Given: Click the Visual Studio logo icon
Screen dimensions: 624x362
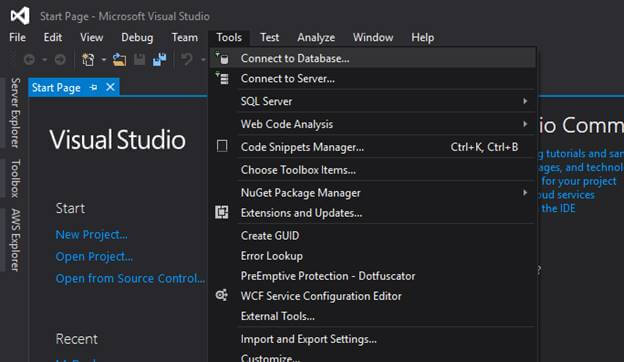Looking at the screenshot, I should pyautogui.click(x=20, y=16).
